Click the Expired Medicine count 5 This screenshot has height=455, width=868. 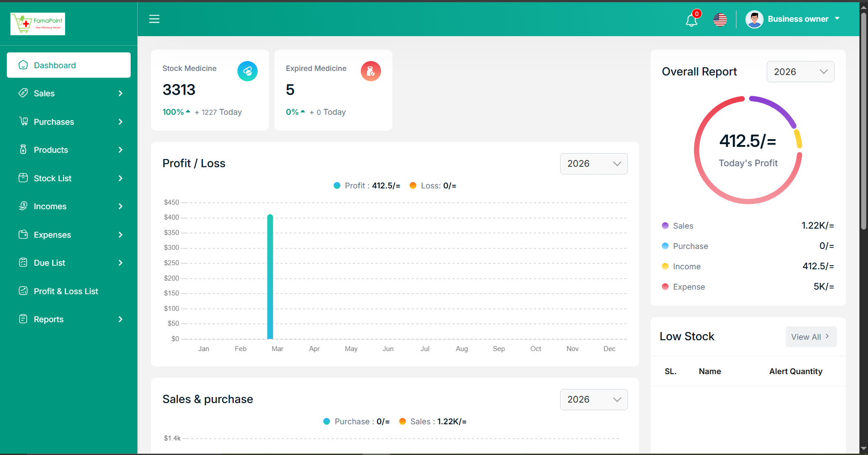(x=290, y=89)
